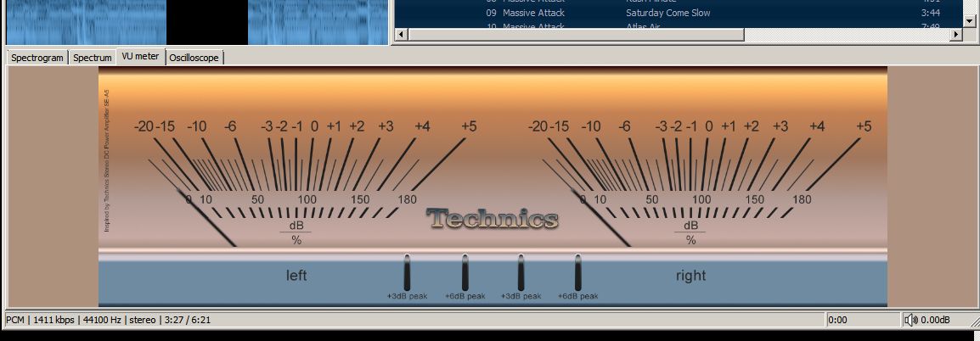980x341 pixels.
Task: Click playlist horizontal scrollbar right arrow
Action: [x=955, y=34]
